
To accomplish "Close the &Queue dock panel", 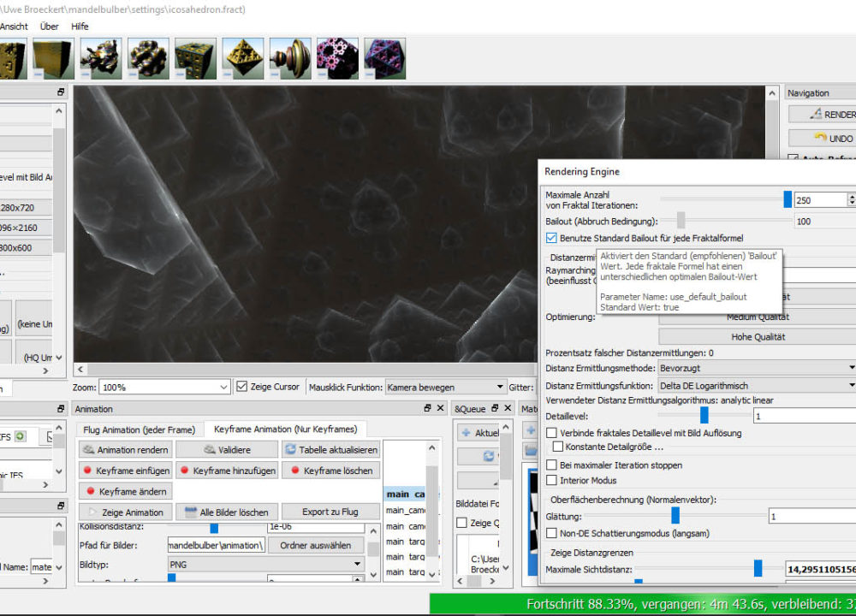I will [x=508, y=408].
